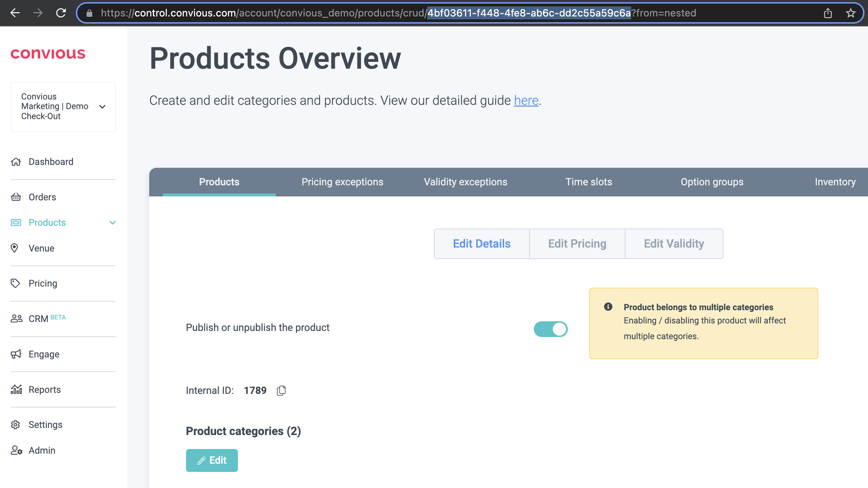Click the Pricing tag icon
Screen dimensions: 868x488
point(15,283)
